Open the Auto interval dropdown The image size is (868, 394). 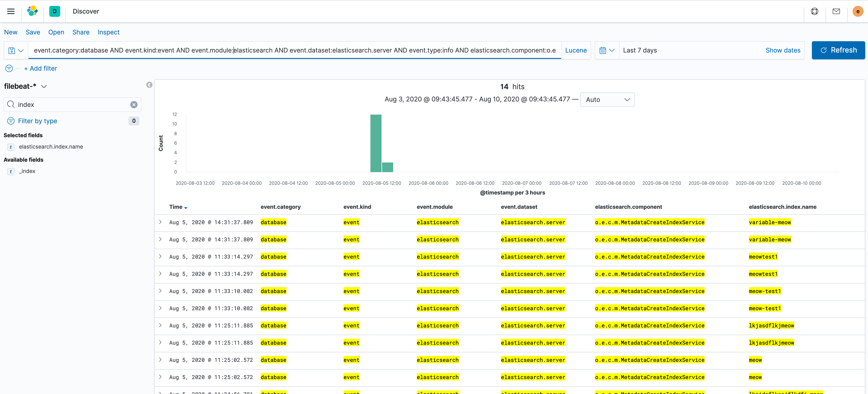[607, 99]
